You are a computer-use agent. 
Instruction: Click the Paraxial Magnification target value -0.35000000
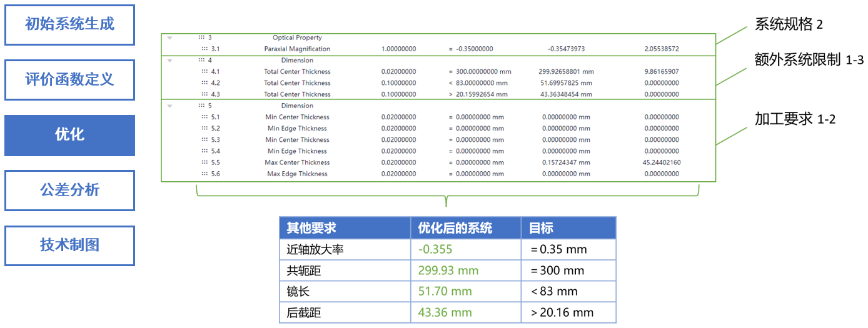473,49
